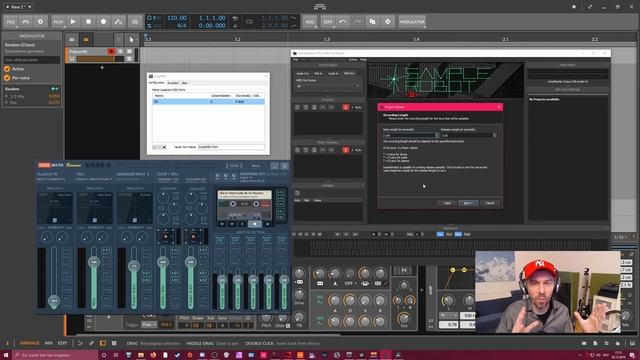Click the undo arrow next to EDIT

click(x=342, y=22)
